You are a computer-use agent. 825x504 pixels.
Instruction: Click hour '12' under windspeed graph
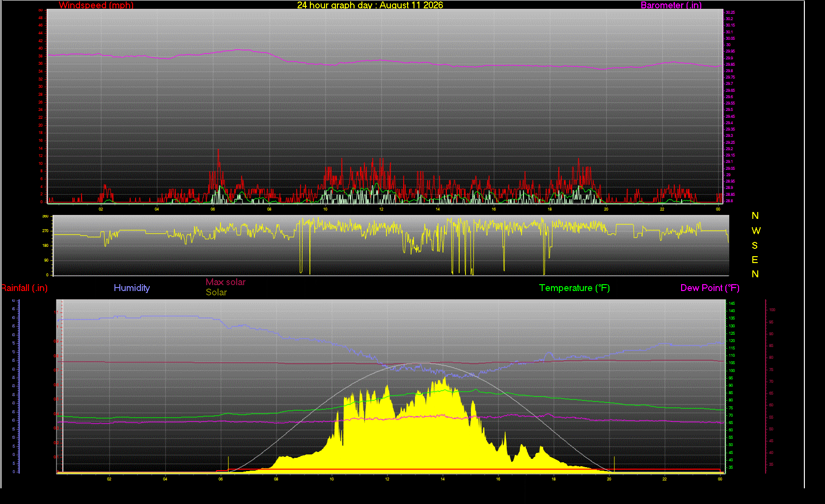381,209
